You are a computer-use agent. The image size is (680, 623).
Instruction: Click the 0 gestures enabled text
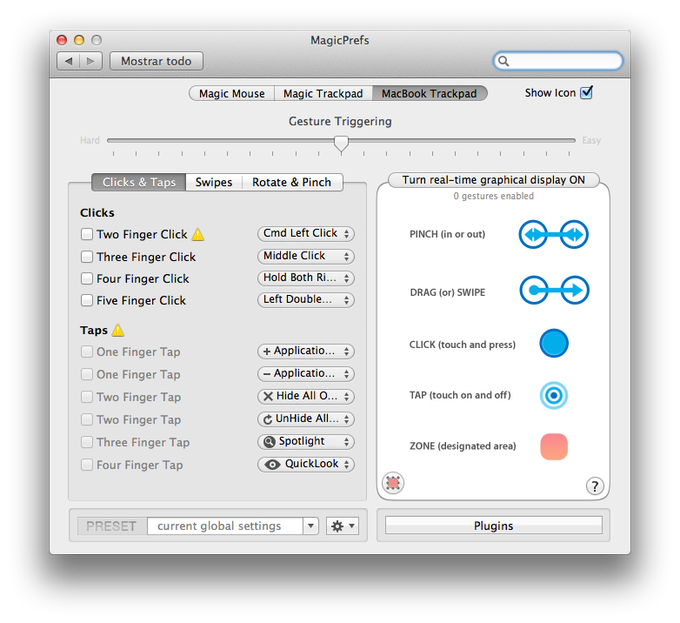point(494,196)
